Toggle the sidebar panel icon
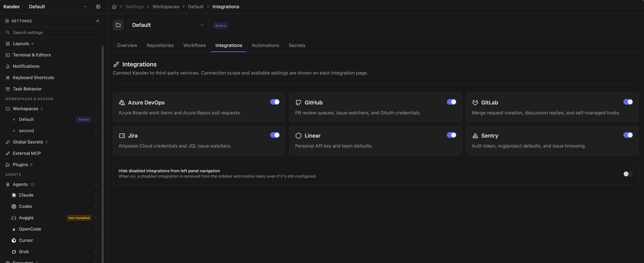 pos(98,7)
